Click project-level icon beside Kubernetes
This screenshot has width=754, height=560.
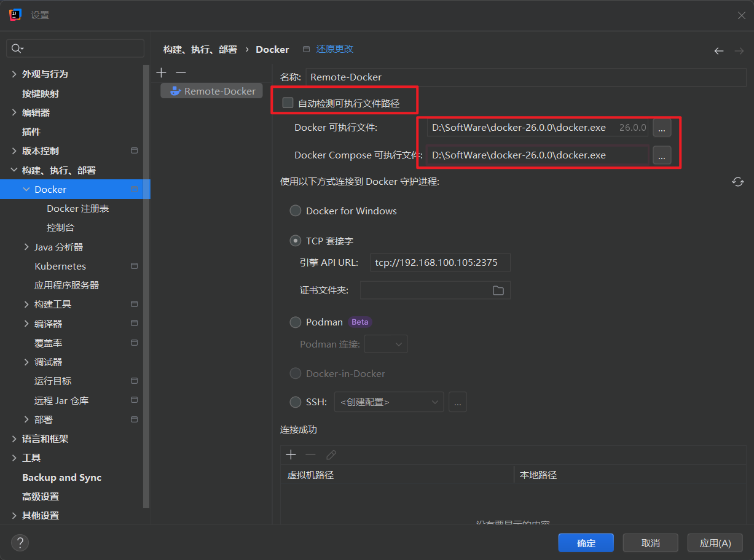(134, 266)
